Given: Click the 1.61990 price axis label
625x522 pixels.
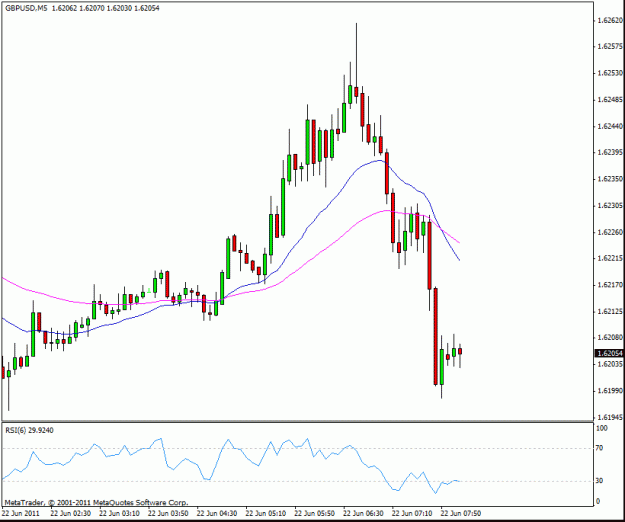Looking at the screenshot, I should click(610, 391).
